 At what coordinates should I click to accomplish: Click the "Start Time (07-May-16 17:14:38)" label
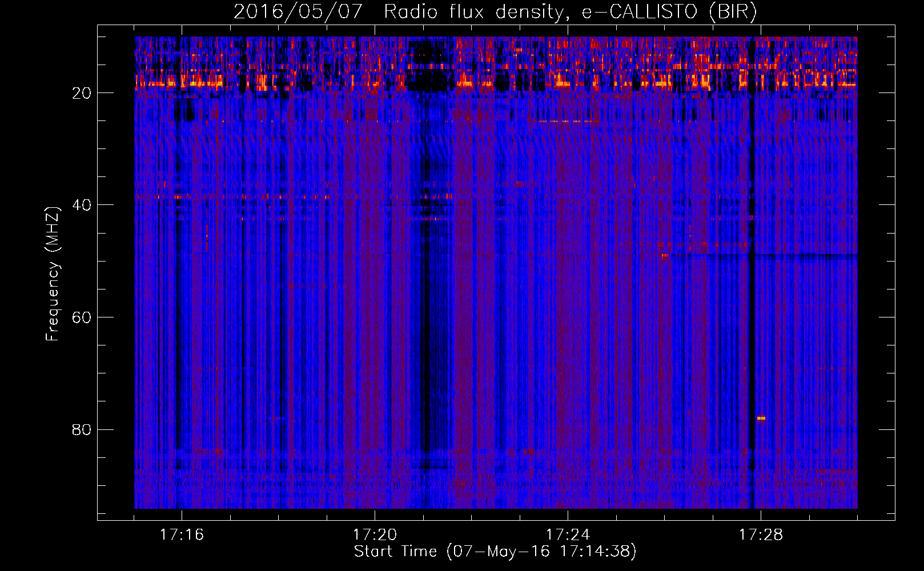pyautogui.click(x=495, y=552)
